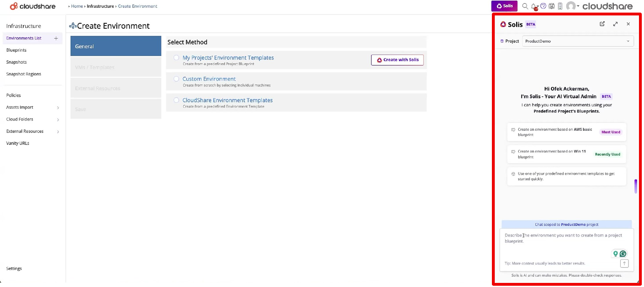Click the Solis logo in panel header

tap(503, 24)
